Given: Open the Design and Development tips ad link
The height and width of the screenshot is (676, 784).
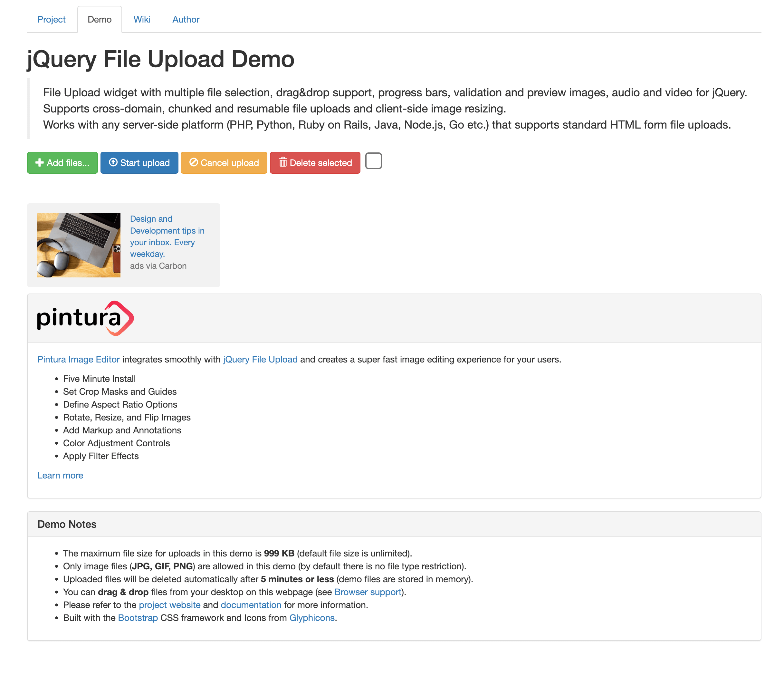Looking at the screenshot, I should (x=167, y=236).
